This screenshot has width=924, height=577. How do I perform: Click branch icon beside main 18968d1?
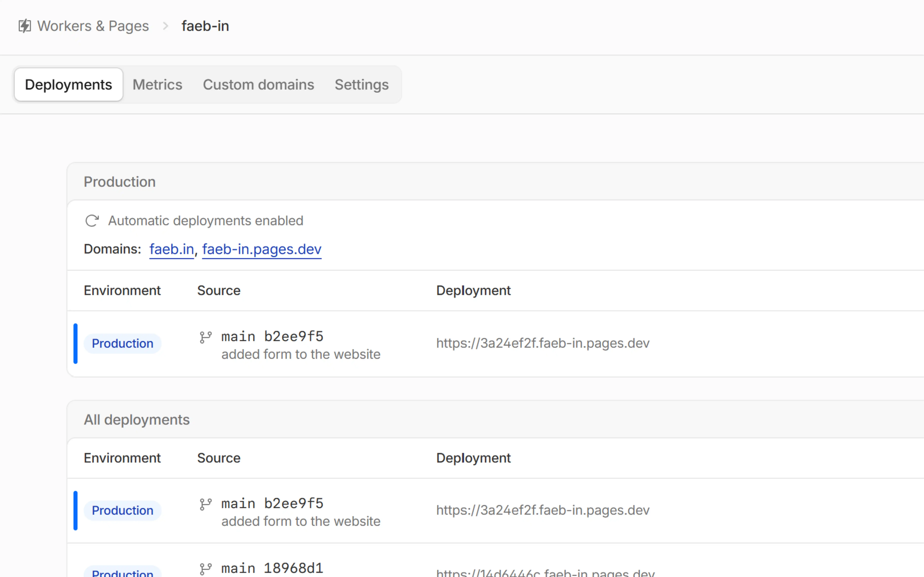click(206, 569)
